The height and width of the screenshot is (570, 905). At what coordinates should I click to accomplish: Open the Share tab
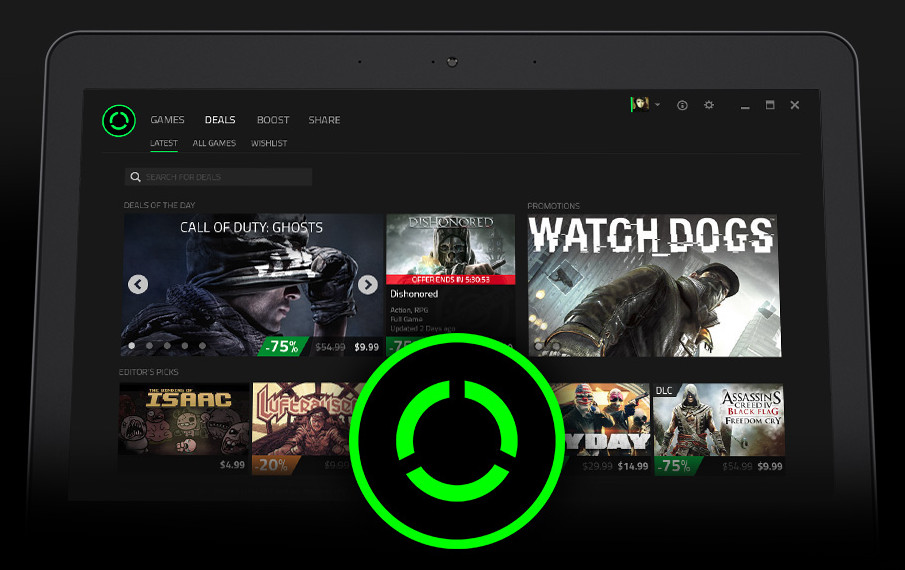coord(324,120)
